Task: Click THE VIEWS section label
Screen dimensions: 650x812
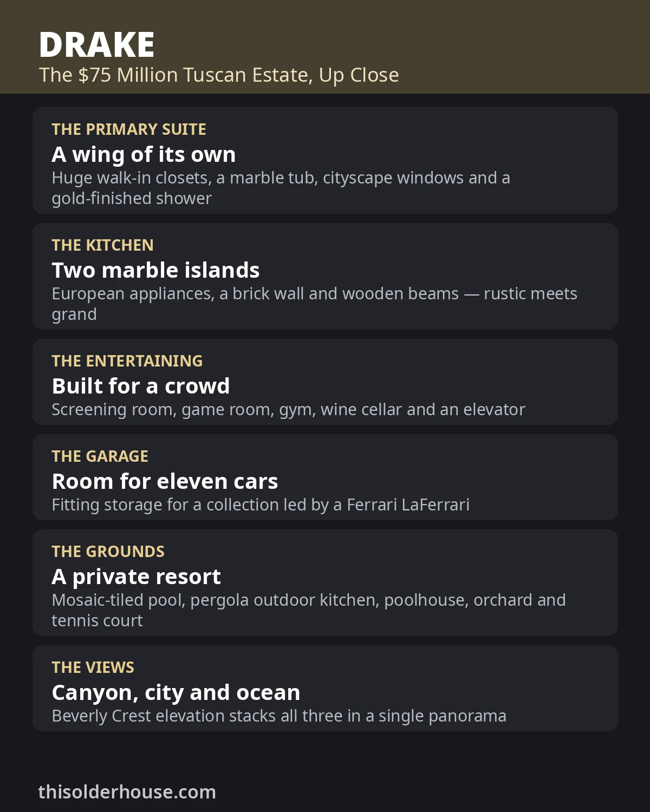Action: tap(93, 667)
